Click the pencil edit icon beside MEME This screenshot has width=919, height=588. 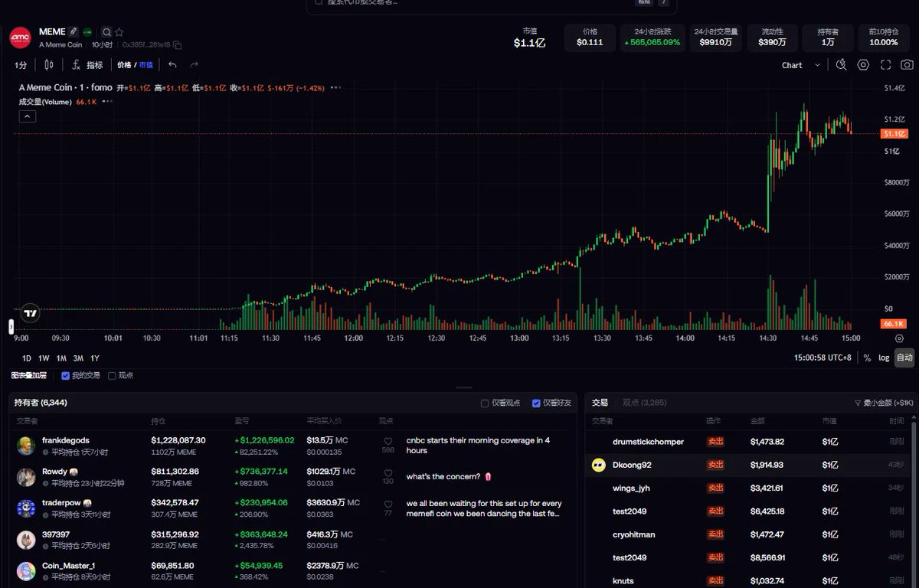(74, 32)
